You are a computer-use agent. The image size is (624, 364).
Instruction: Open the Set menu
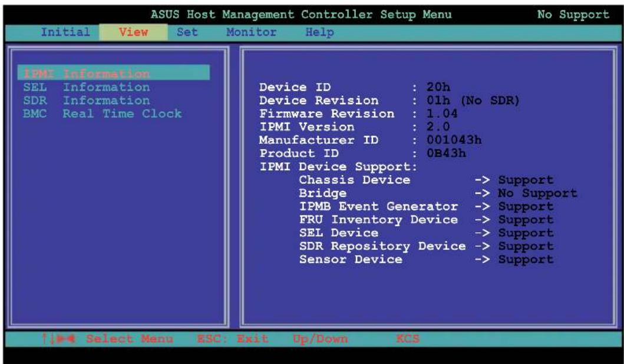pos(187,32)
